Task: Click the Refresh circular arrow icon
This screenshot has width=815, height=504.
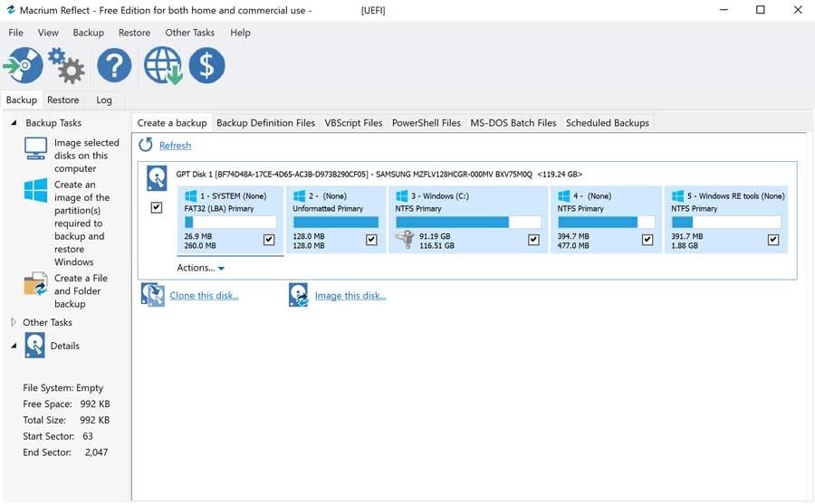Action: click(146, 145)
